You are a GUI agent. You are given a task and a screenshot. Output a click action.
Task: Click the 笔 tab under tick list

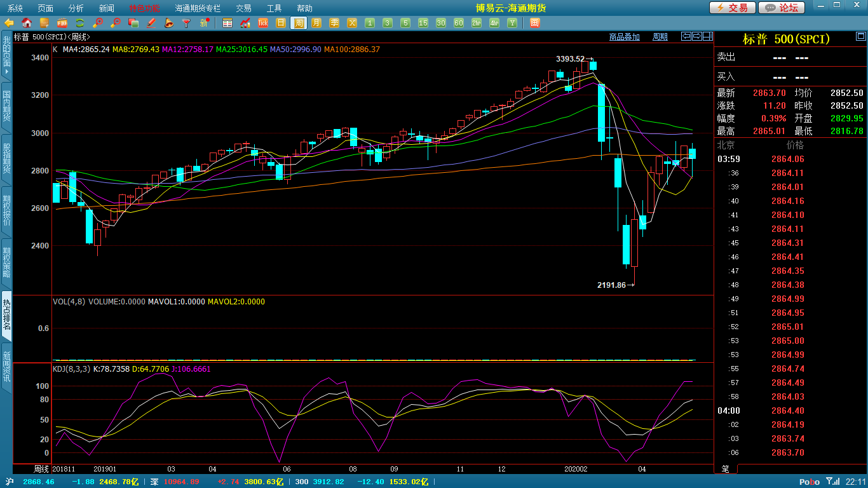726,469
